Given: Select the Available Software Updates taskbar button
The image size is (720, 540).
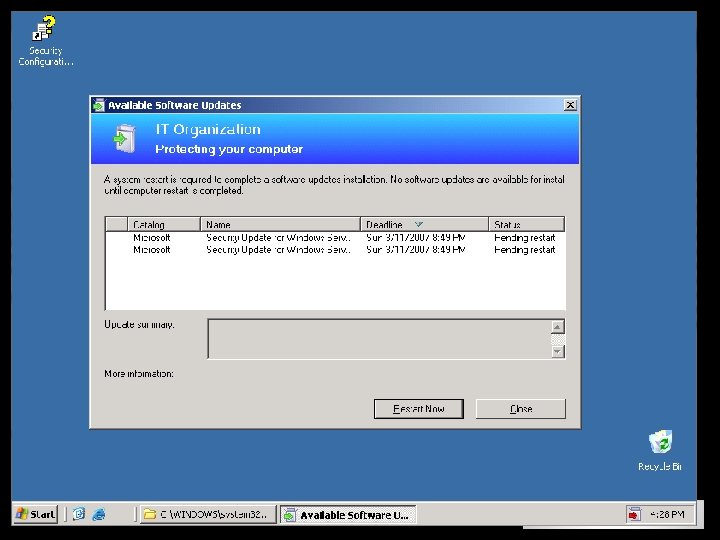Looking at the screenshot, I should coord(348,515).
